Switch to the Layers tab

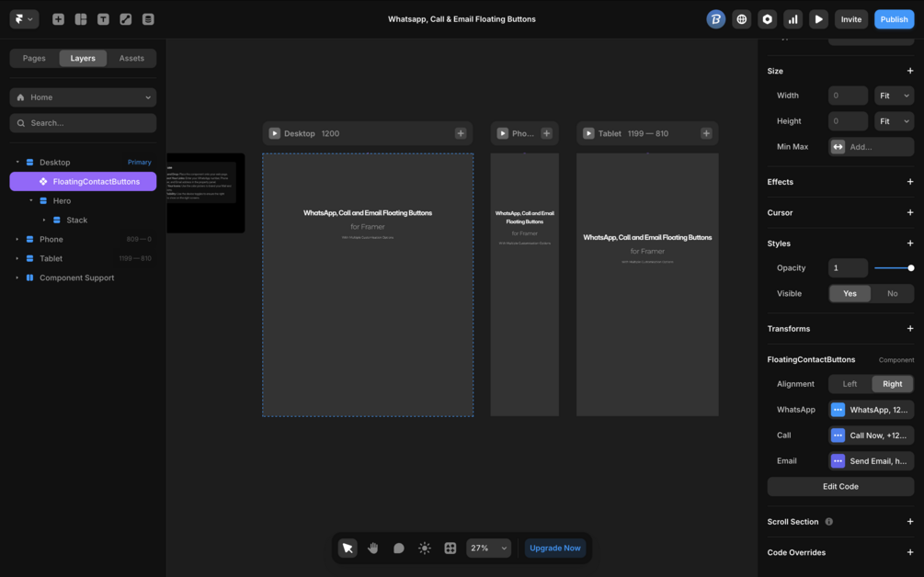pos(83,58)
